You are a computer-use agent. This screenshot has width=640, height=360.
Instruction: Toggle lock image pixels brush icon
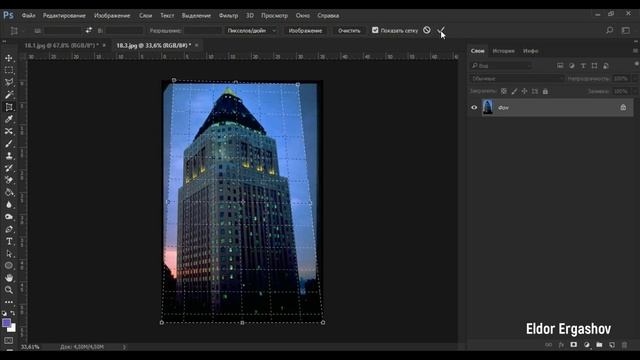click(x=514, y=91)
